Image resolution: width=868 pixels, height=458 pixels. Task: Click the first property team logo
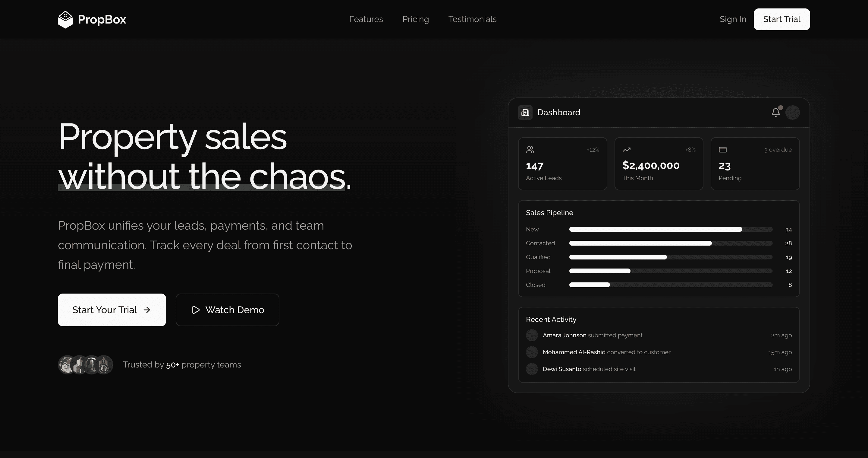[65, 364]
